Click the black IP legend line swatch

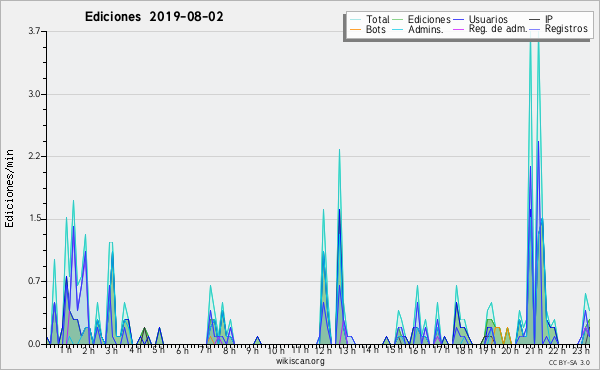coord(535,20)
